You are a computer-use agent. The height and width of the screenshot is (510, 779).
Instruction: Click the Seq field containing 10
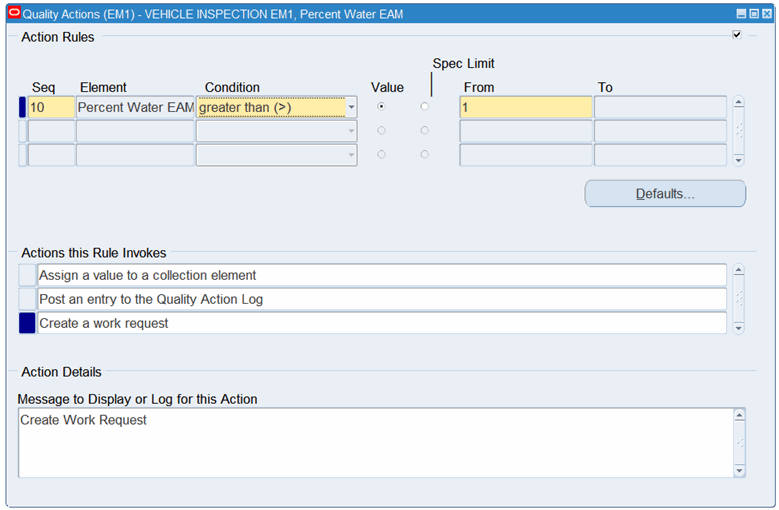point(51,107)
